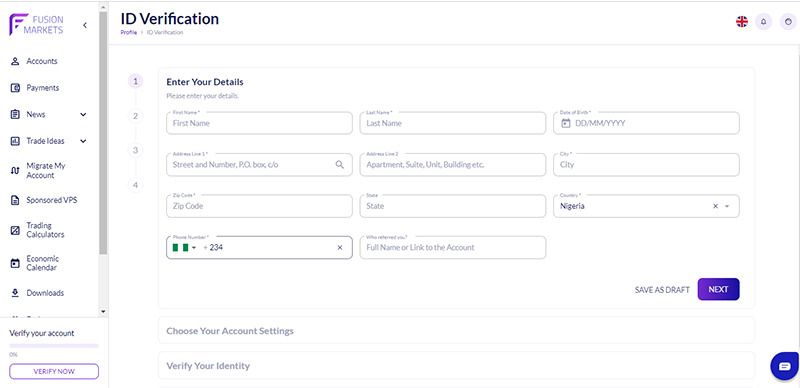Click the calendar icon in Date of Birth
Screen dimensions: 800x388
pos(565,123)
